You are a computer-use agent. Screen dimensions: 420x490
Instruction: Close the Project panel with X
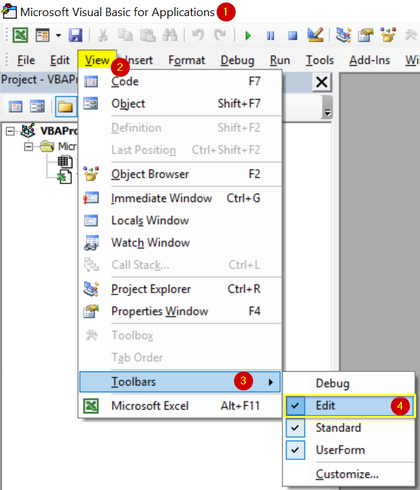click(x=322, y=82)
